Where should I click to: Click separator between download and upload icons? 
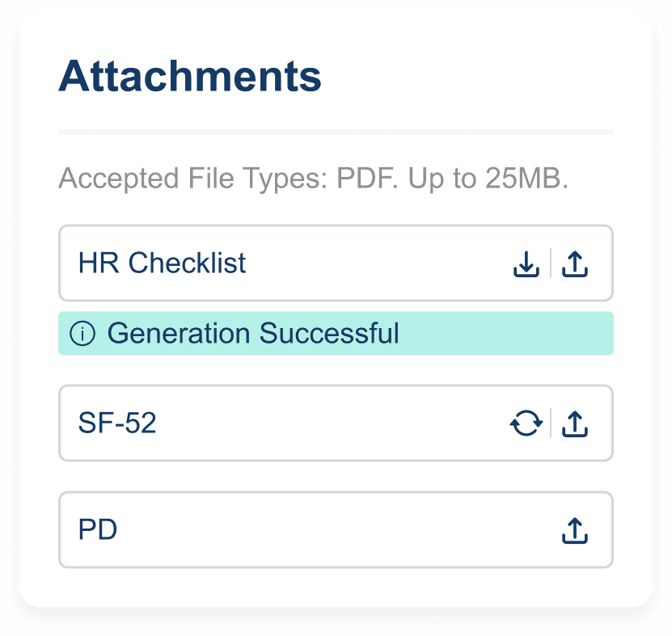(551, 263)
